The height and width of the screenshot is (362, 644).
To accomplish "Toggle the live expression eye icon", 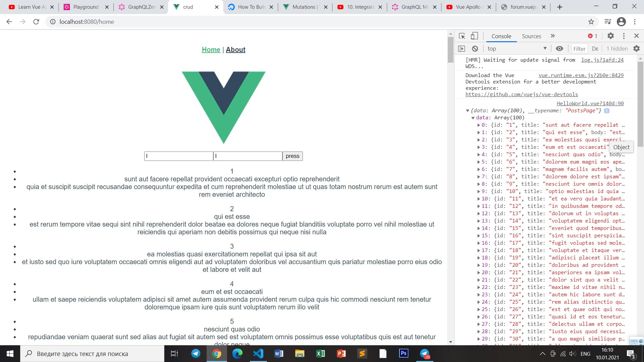I will point(559,49).
